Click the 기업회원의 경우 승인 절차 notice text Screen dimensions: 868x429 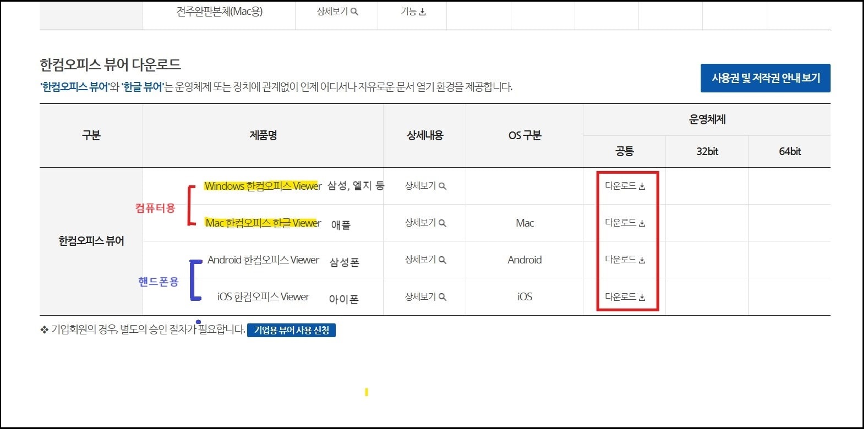pos(143,329)
